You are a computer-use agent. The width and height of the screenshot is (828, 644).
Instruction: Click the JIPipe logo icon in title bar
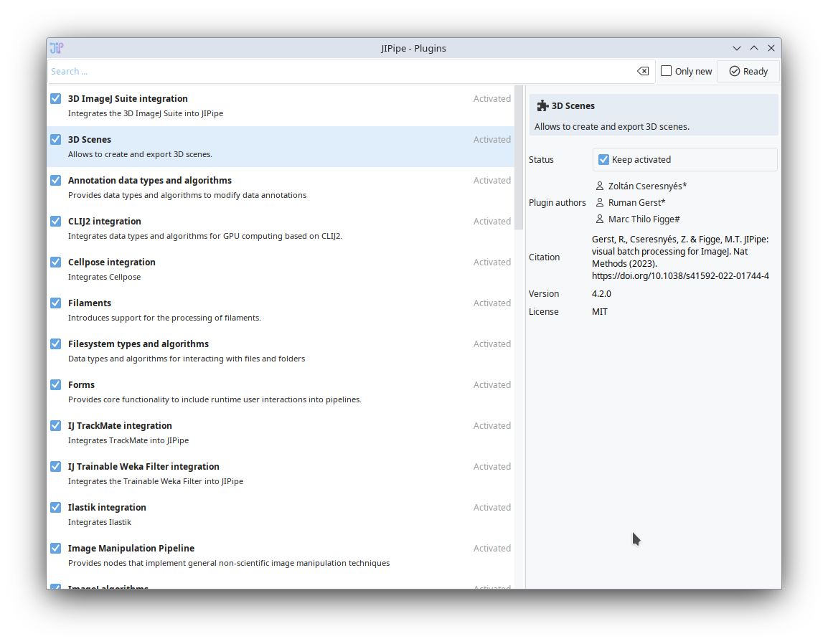coord(57,48)
